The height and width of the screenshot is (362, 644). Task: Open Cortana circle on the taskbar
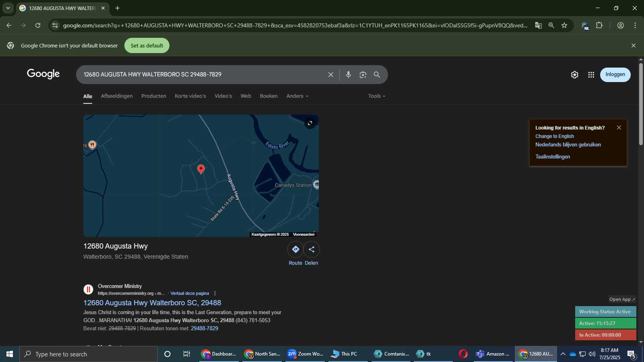click(167, 354)
